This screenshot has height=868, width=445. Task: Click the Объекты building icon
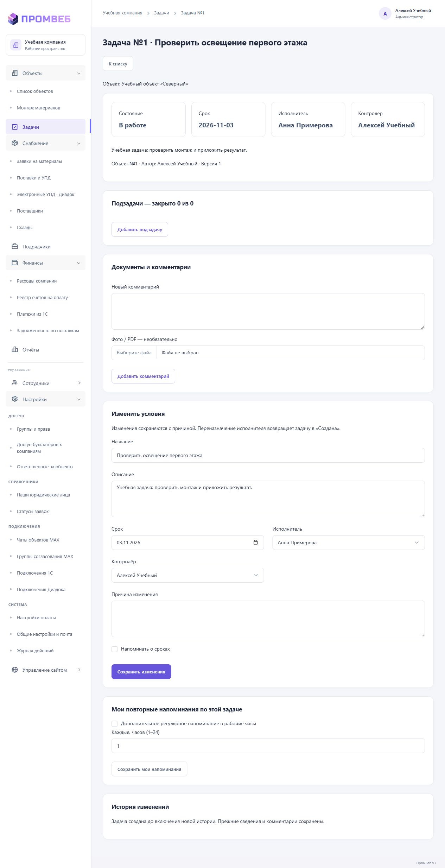pos(15,73)
